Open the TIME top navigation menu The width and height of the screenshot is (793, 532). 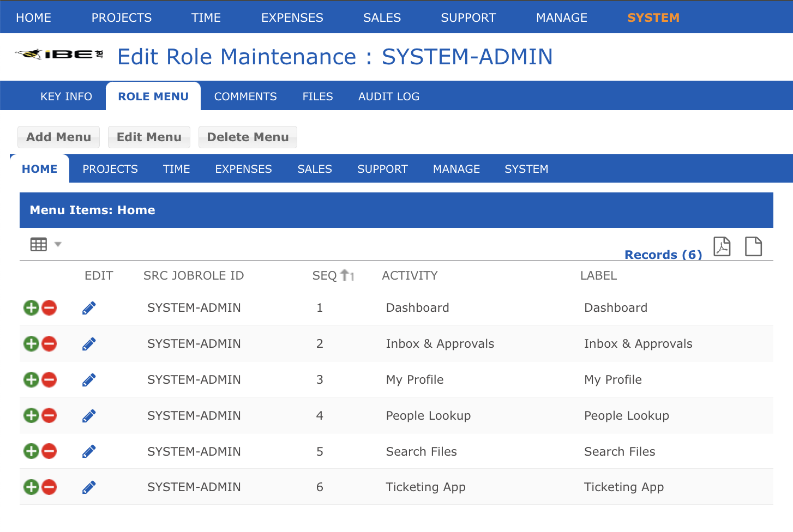point(206,17)
